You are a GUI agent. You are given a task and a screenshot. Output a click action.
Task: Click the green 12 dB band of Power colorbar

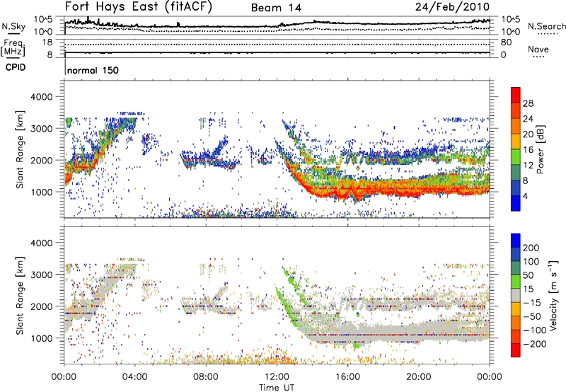coord(516,157)
